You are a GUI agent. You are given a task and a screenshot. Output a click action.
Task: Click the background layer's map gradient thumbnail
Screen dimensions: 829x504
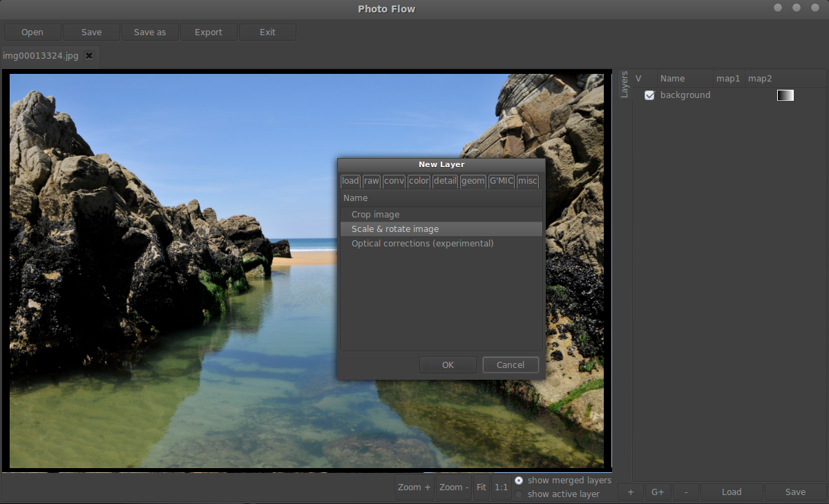(x=785, y=95)
